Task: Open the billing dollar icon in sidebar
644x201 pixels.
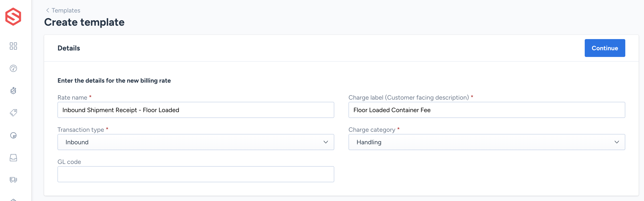Action: tap(13, 90)
